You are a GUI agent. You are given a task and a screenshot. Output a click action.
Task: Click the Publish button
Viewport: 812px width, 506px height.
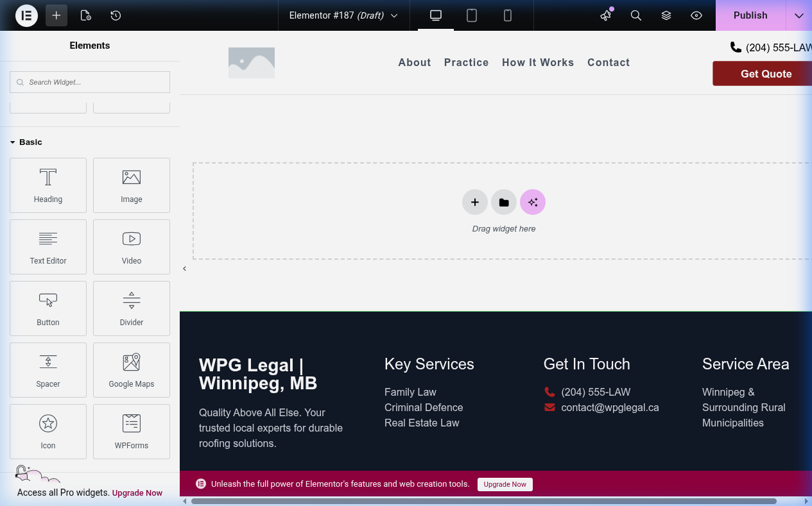click(750, 15)
